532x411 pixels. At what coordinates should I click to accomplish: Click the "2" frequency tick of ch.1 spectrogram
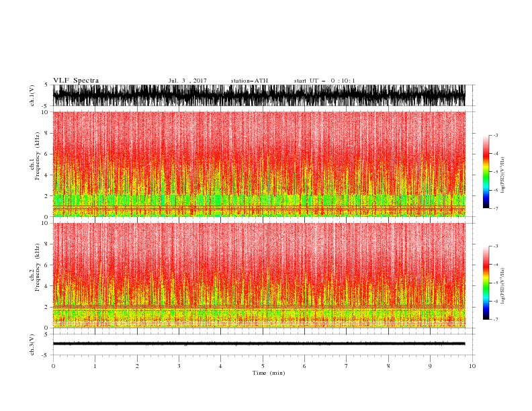47,195
